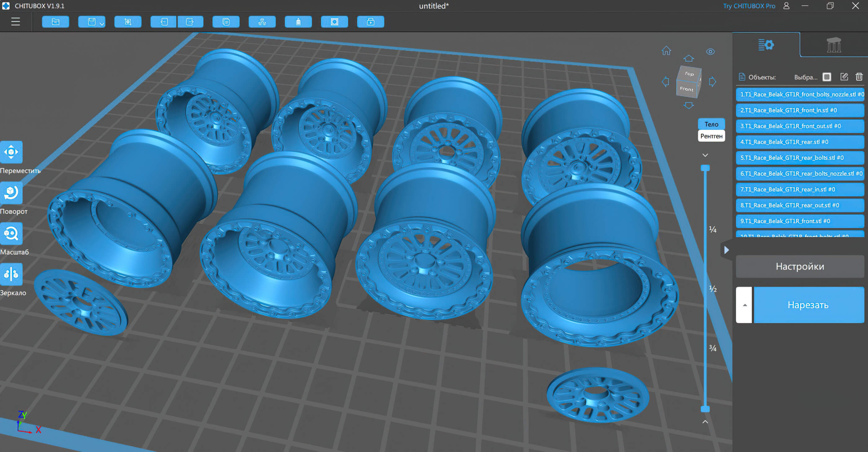Switch to the supports tab
The width and height of the screenshot is (868, 452).
[x=834, y=45]
